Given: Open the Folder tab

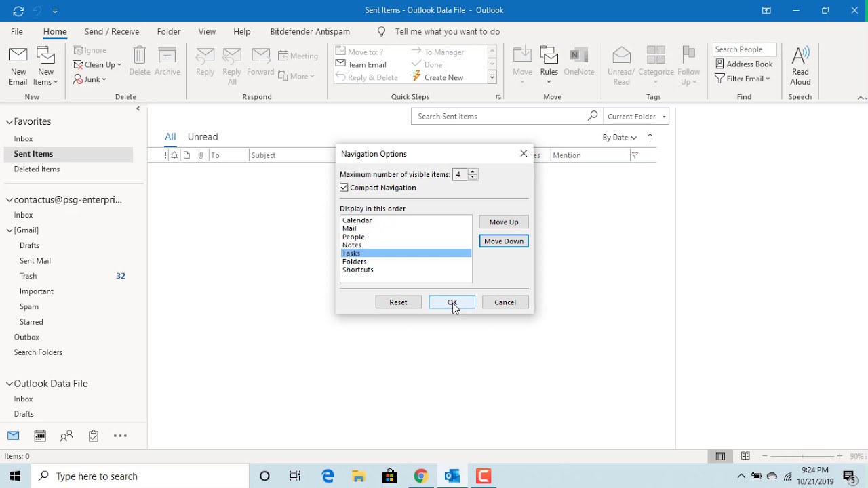Looking at the screenshot, I should (x=169, y=31).
